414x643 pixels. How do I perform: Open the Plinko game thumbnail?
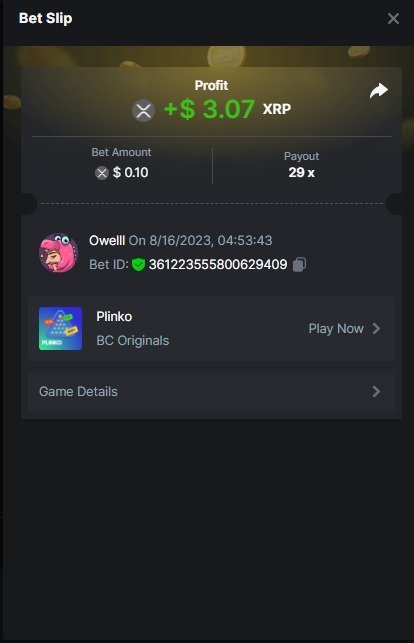[60, 328]
